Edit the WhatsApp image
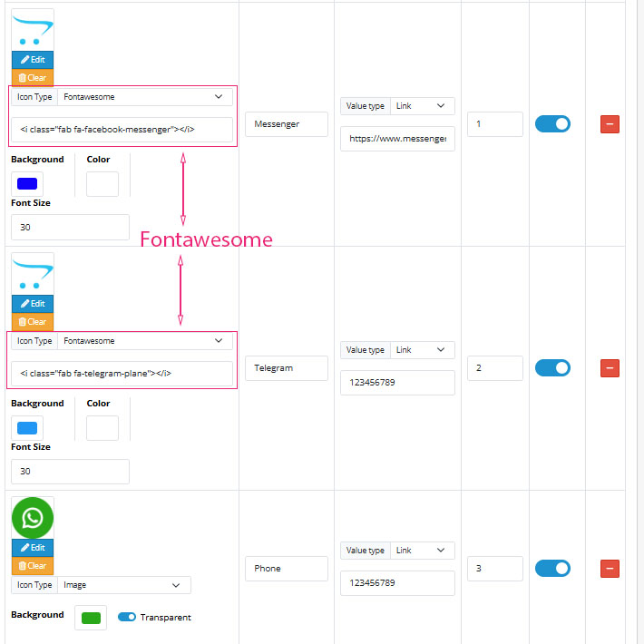644x644 pixels. coord(33,548)
